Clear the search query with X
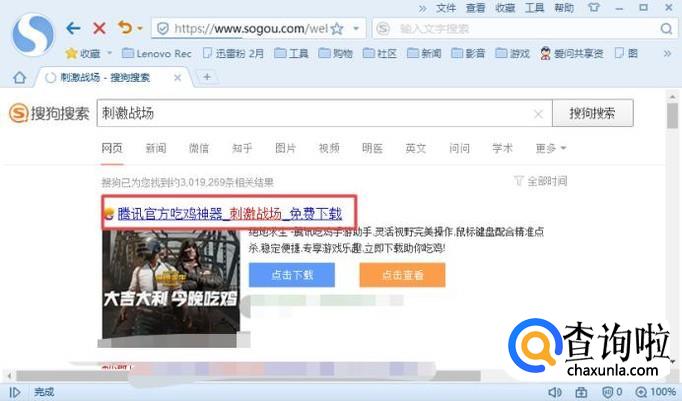The height and width of the screenshot is (401, 682). 538,114
